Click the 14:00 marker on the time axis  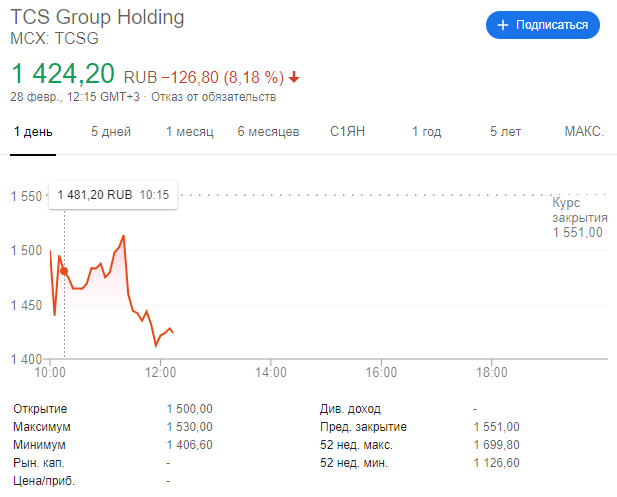(271, 372)
